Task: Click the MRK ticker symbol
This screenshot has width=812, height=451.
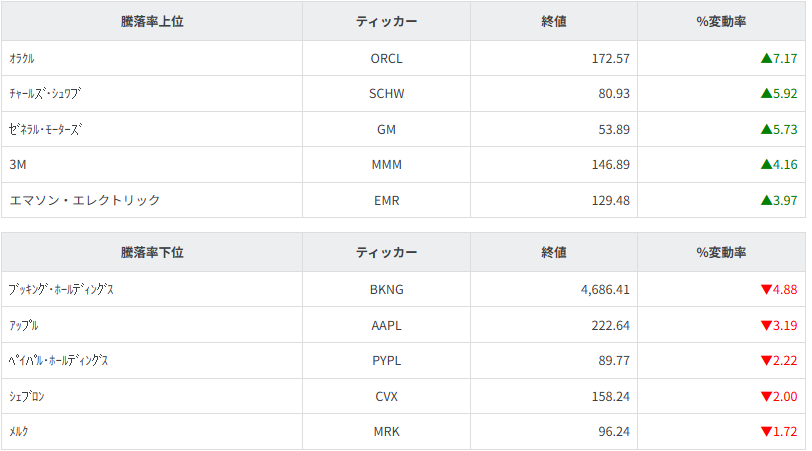Action: click(x=386, y=432)
